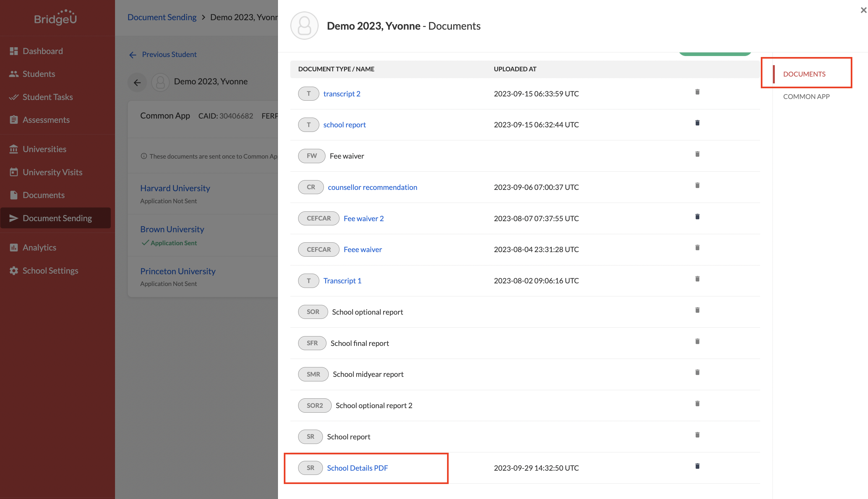The width and height of the screenshot is (868, 499).
Task: Click the back arrow beside student name
Action: pos(137,82)
